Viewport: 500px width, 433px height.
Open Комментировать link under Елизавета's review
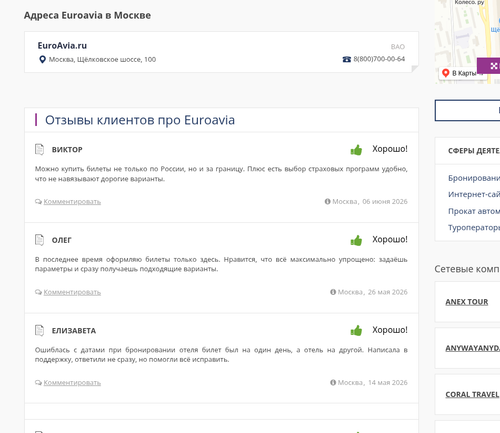click(72, 383)
